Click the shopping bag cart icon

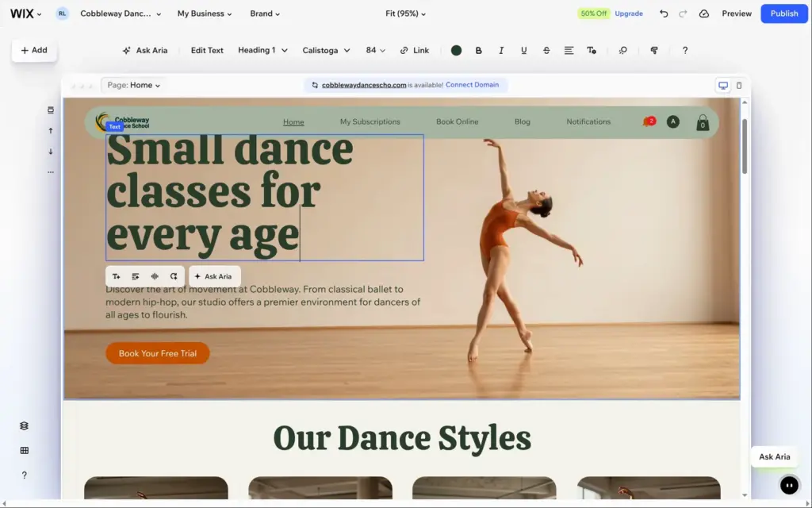point(703,122)
